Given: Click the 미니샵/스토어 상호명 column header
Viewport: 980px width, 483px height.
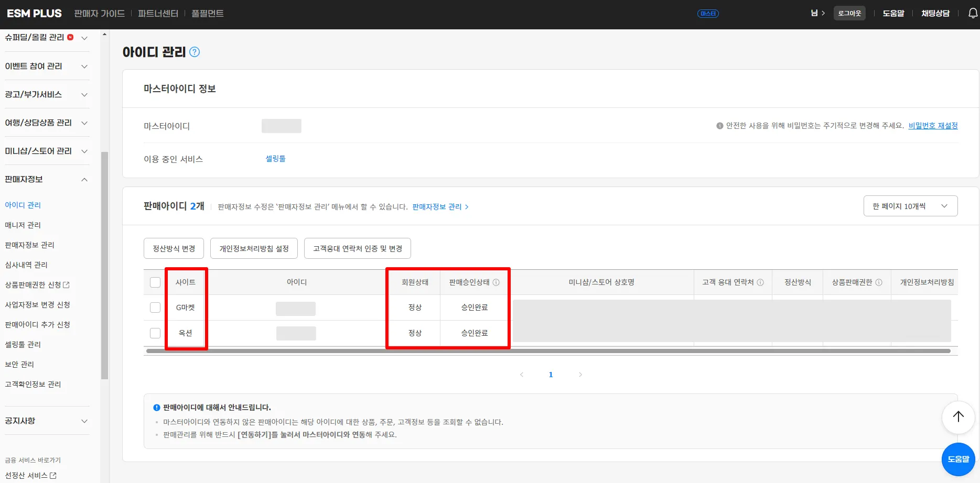Looking at the screenshot, I should (x=601, y=282).
